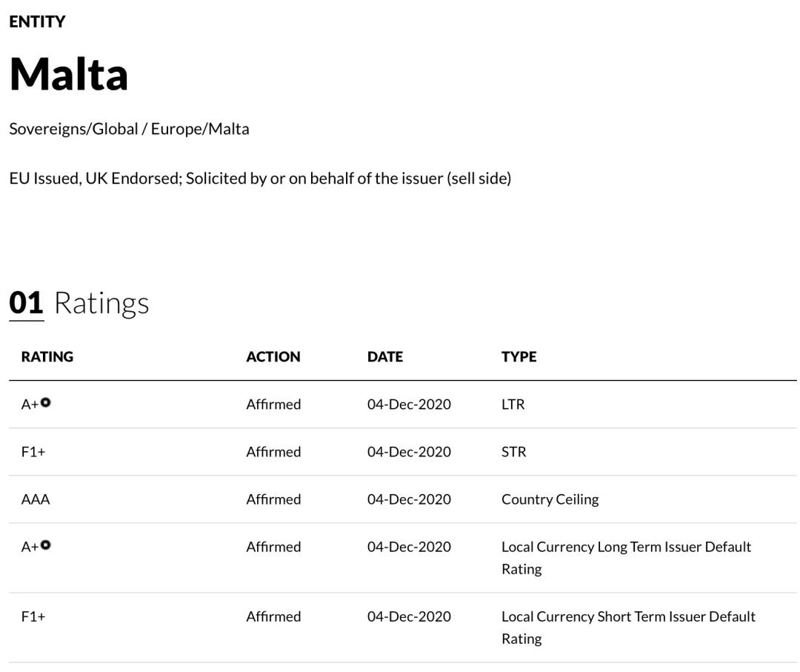This screenshot has height=672, width=800.
Task: Click Affirmed in the Country Ceiling row
Action: 273,499
